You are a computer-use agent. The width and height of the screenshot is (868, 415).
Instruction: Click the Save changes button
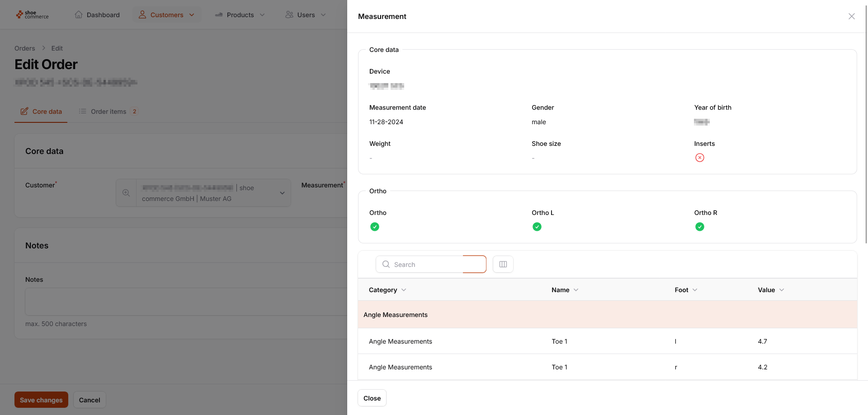coord(41,400)
